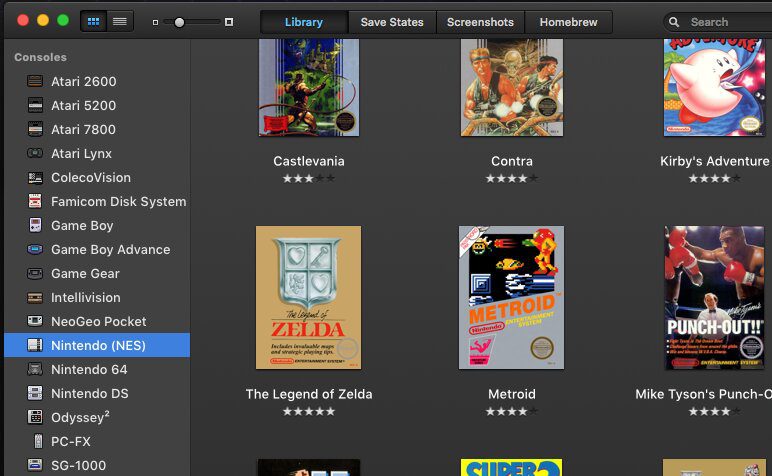Open the Homebrew tab
Screen dimensions: 772x476
tap(568, 22)
